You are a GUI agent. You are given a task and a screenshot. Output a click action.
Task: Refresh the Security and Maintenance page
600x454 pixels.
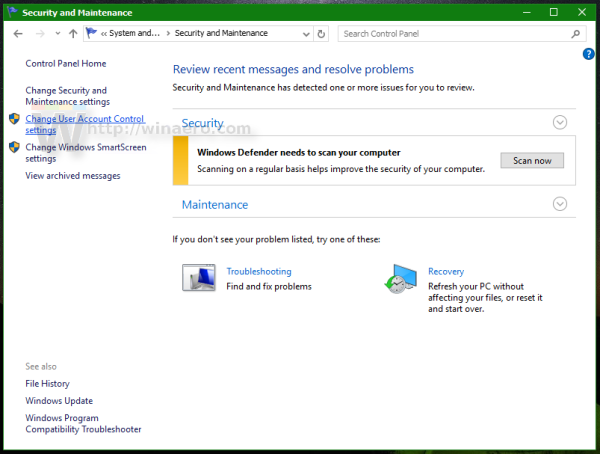pyautogui.click(x=321, y=34)
